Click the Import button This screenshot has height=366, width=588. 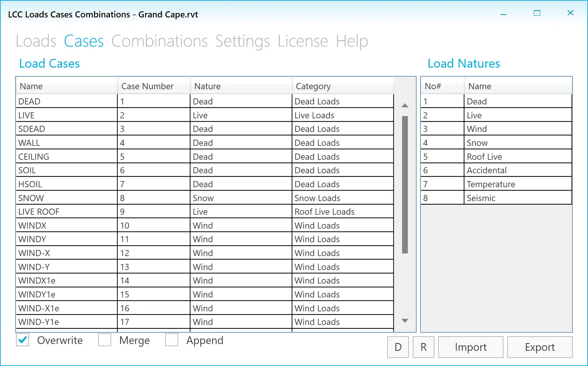pyautogui.click(x=471, y=347)
